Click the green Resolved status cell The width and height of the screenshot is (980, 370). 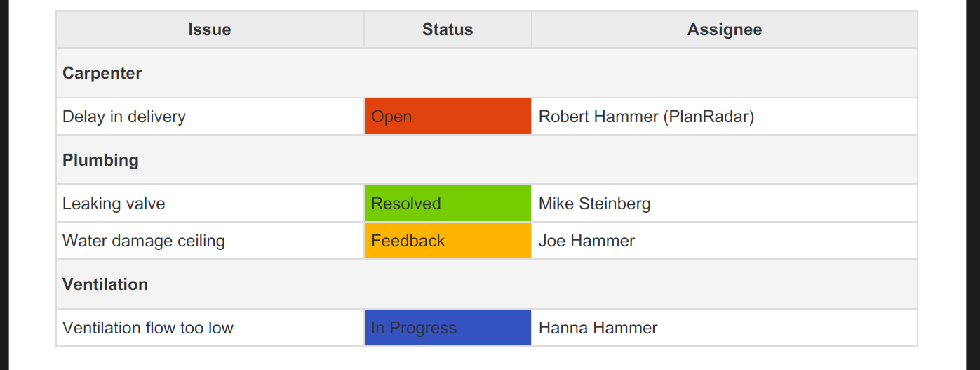(448, 204)
